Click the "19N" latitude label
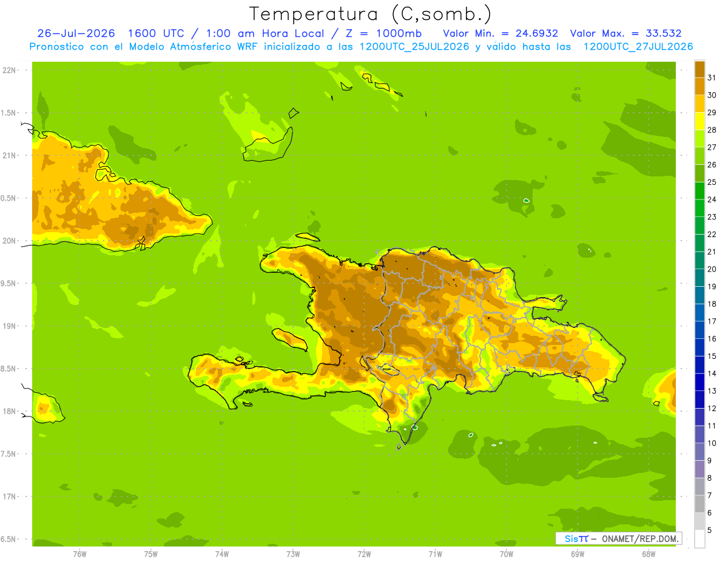Viewport: 728px width, 562px height. point(10,326)
